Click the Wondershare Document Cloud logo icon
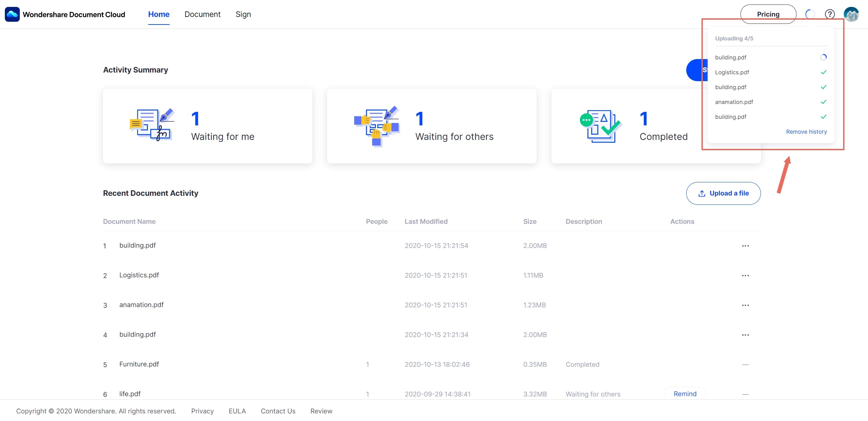 coord(12,14)
